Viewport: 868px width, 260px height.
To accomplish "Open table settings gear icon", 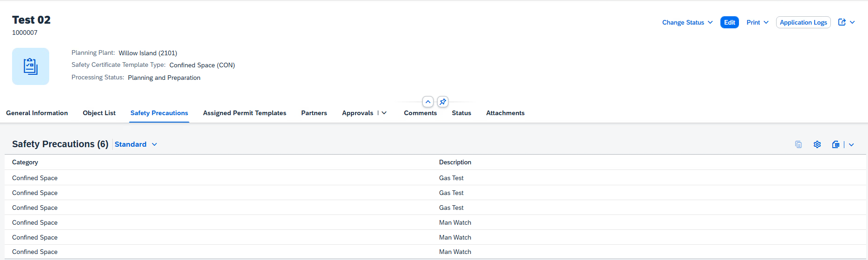I will click(817, 144).
